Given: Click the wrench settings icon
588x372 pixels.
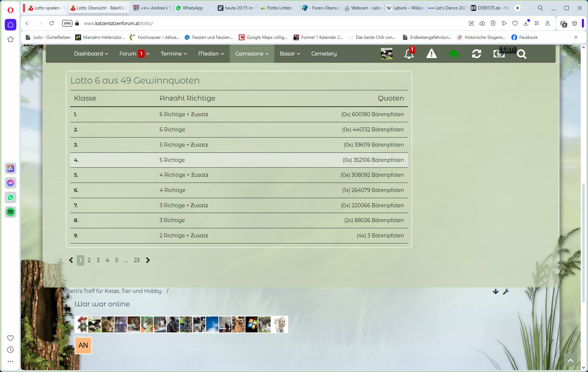Looking at the screenshot, I should (506, 292).
